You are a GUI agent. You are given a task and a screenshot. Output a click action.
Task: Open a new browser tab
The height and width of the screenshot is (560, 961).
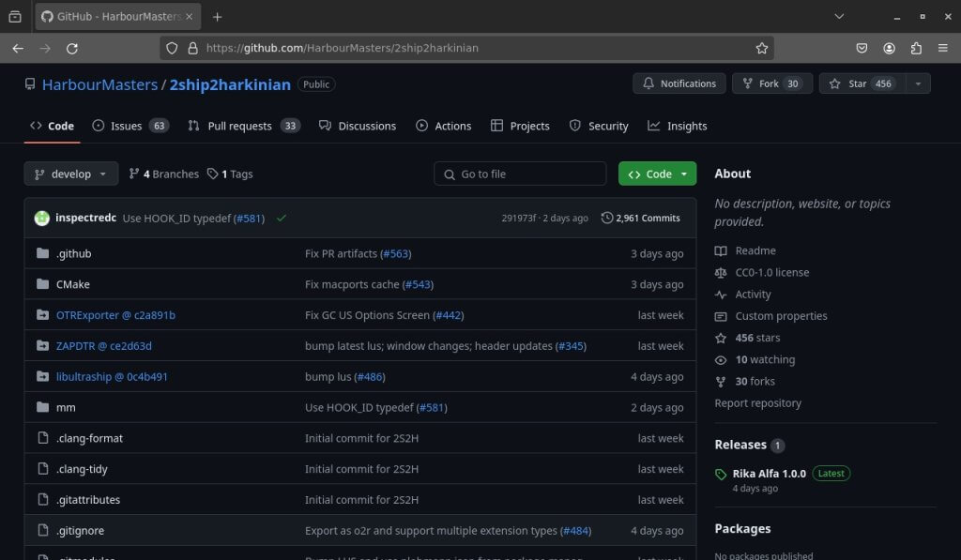point(218,17)
